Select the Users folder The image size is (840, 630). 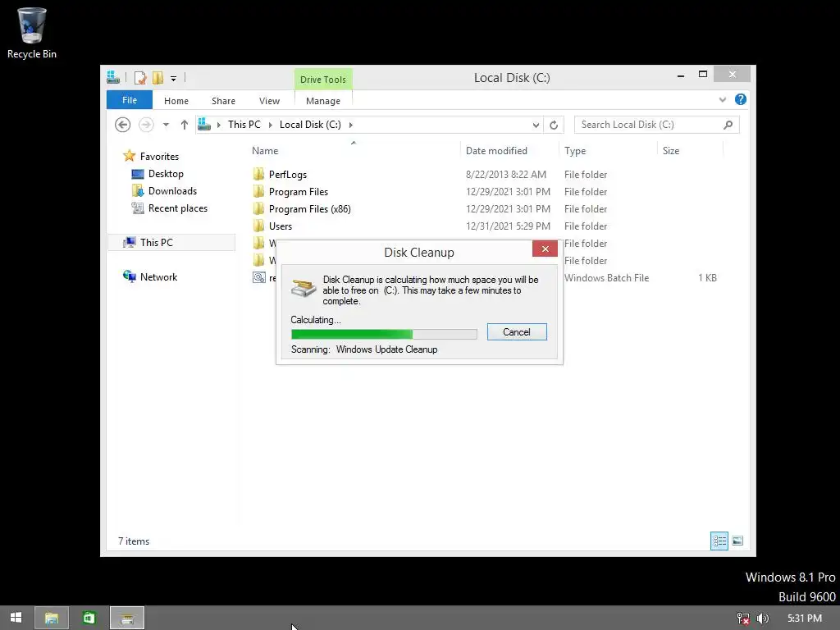pos(281,226)
